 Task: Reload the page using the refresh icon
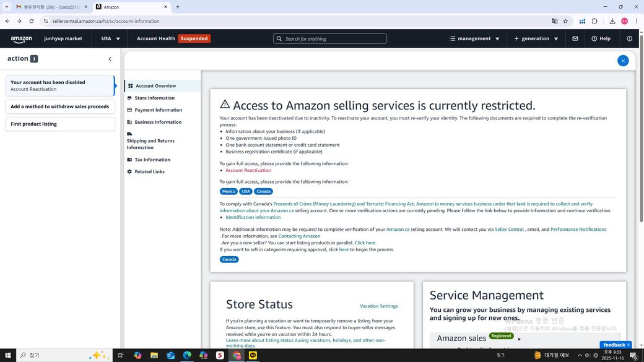click(32, 21)
